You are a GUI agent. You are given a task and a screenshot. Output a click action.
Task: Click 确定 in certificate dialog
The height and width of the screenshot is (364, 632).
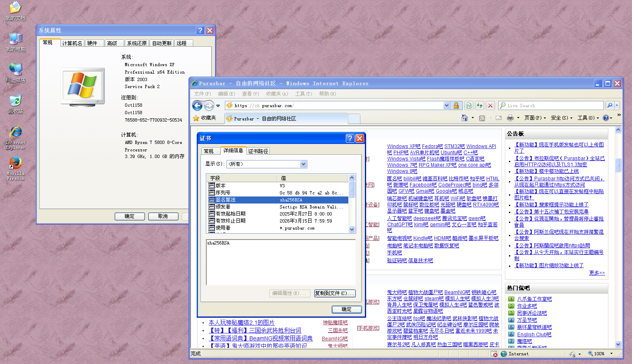click(x=347, y=309)
